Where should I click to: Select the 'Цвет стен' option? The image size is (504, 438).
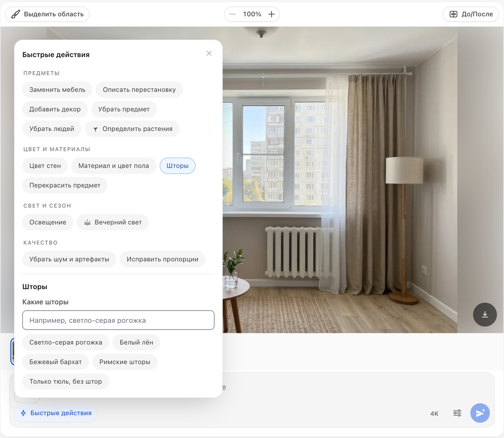(x=45, y=166)
